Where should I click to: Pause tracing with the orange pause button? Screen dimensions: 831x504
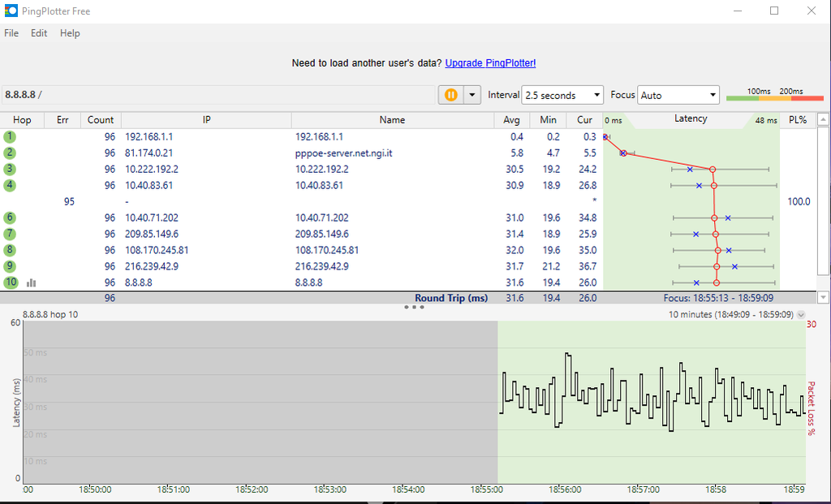(x=451, y=95)
